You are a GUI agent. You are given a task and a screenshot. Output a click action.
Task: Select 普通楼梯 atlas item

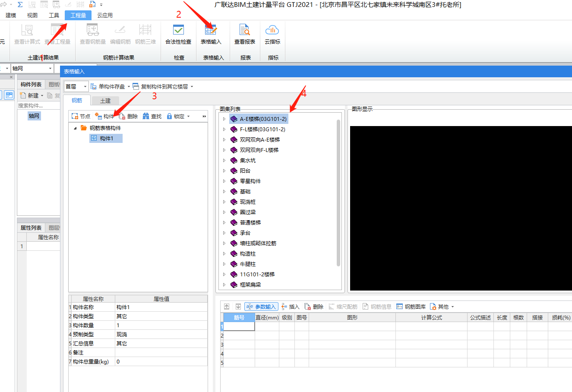coord(250,222)
